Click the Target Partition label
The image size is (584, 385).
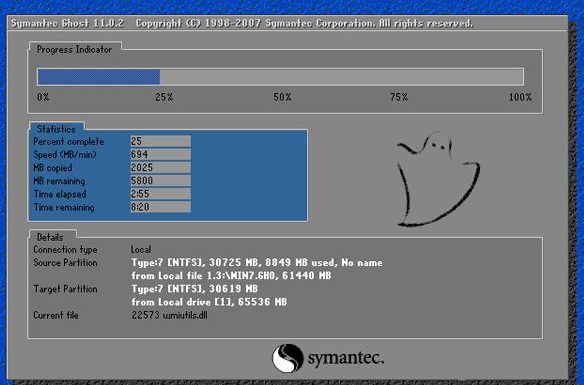point(65,289)
